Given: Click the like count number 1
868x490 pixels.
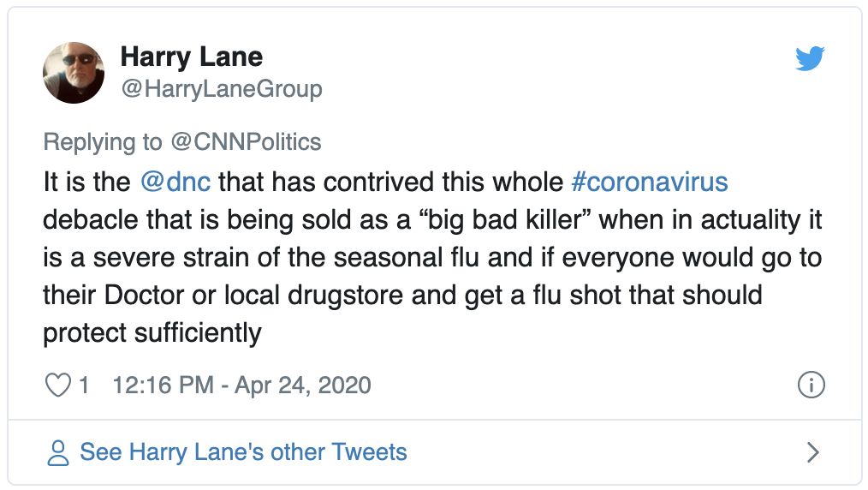Looking at the screenshot, I should pos(84,385).
